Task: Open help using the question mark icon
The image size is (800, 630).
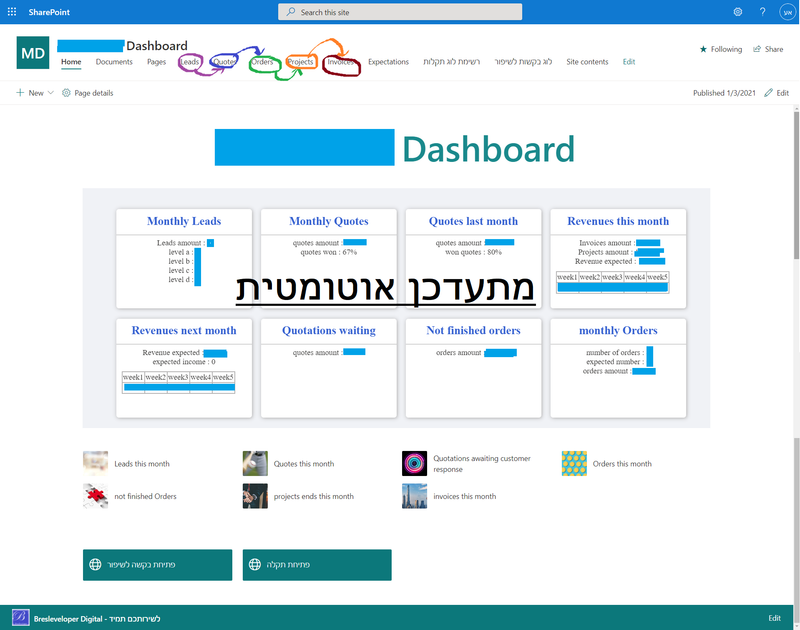Action: click(x=762, y=11)
